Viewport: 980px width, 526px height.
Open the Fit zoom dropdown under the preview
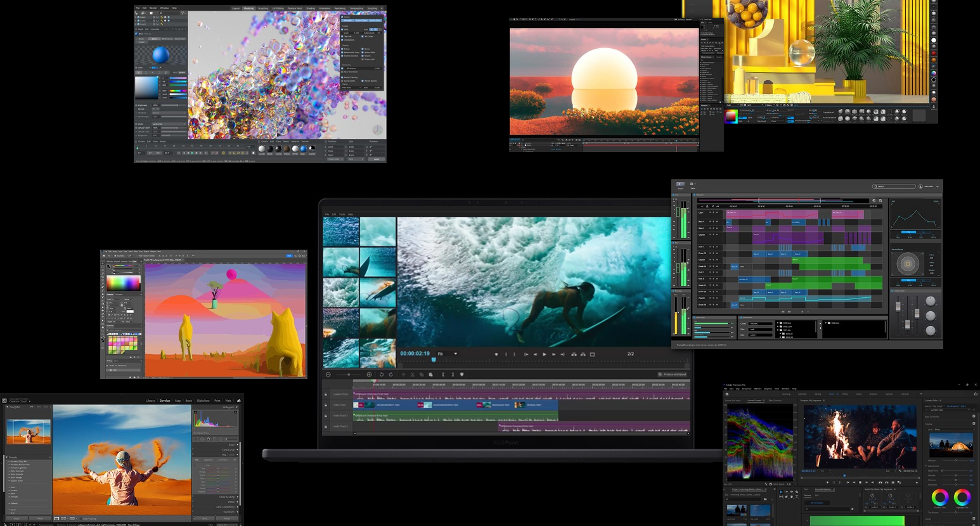[x=448, y=354]
